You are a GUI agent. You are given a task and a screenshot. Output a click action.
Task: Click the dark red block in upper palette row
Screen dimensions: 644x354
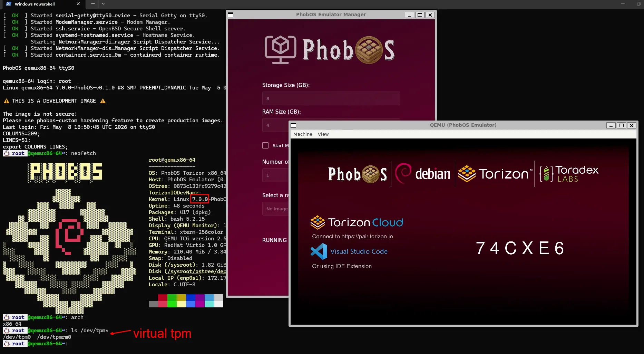[x=163, y=297]
